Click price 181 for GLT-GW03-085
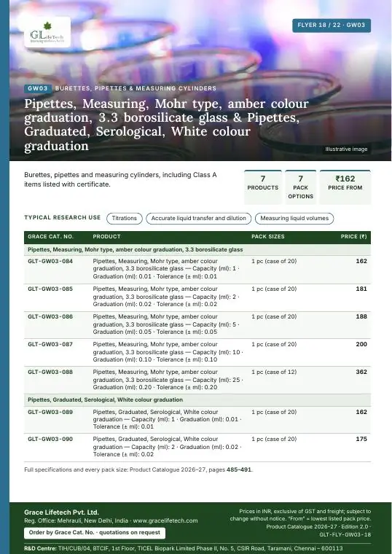 pyautogui.click(x=361, y=289)
